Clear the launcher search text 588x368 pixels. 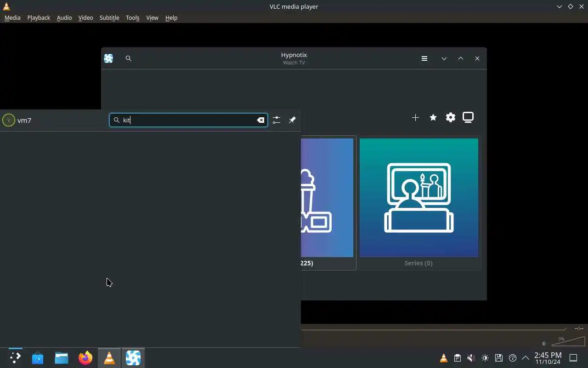pos(260,120)
